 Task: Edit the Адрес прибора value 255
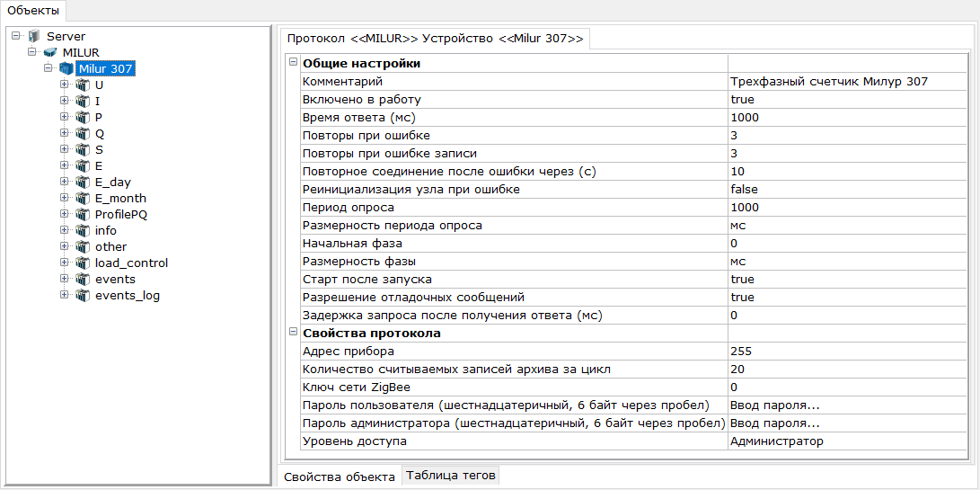pos(846,351)
